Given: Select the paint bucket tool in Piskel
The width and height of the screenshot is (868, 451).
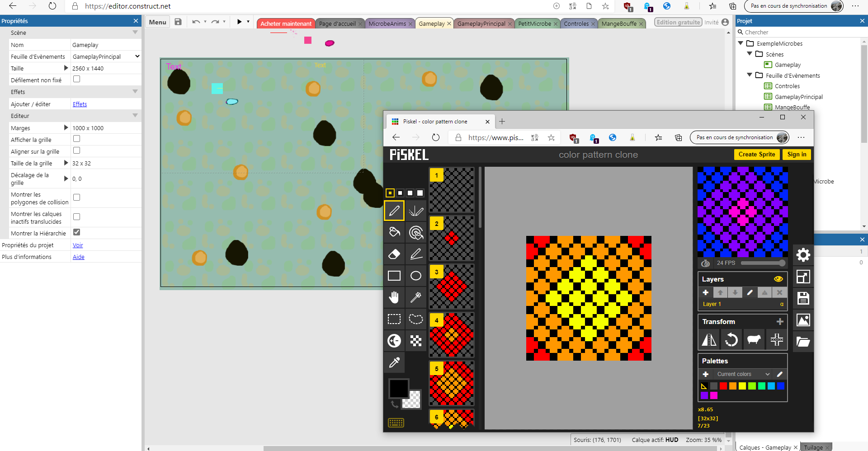Looking at the screenshot, I should [394, 232].
